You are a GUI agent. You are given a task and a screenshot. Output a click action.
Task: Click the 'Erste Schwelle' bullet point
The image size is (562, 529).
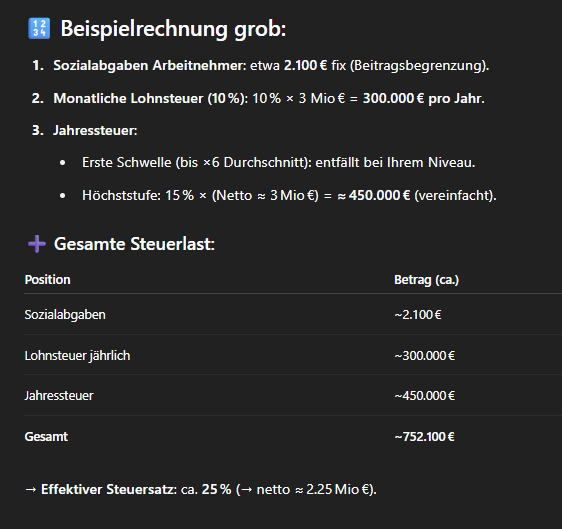click(278, 163)
